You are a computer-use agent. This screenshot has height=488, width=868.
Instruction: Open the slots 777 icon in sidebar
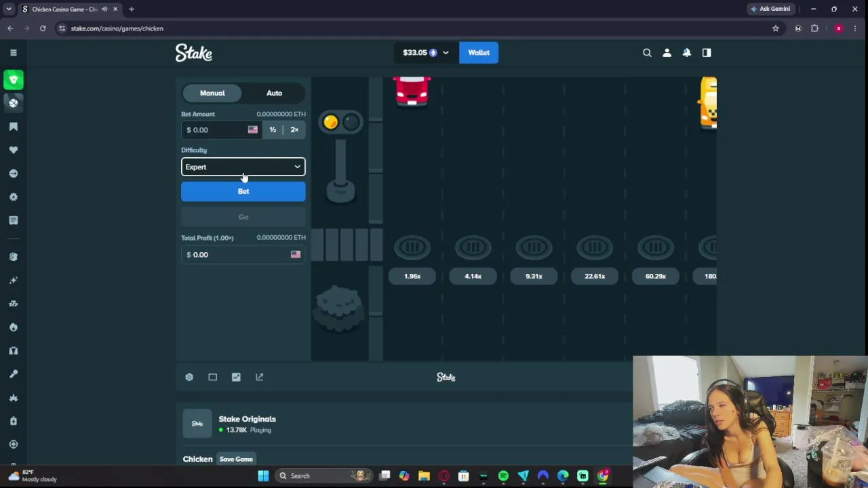click(13, 304)
